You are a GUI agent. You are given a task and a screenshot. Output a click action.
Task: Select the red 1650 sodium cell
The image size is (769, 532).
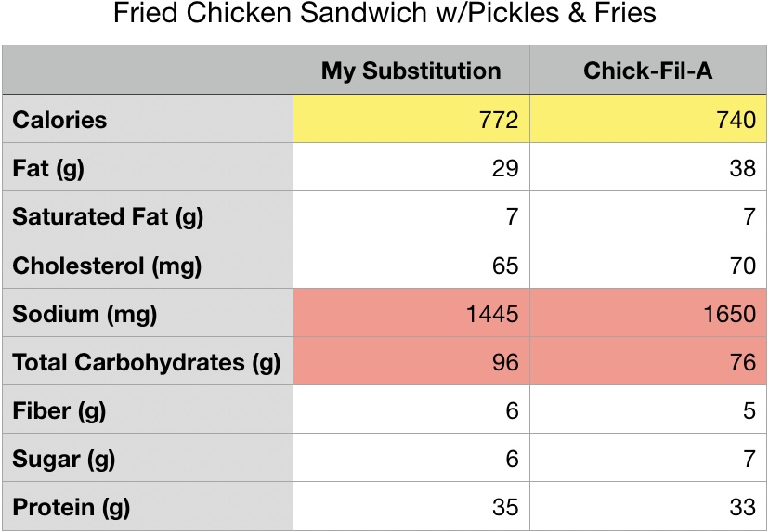pos(648,314)
